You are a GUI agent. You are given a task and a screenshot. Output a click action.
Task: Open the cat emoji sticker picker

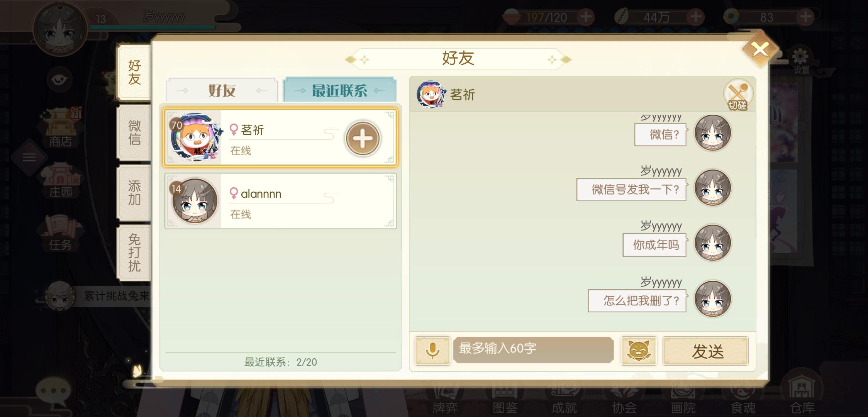pyautogui.click(x=639, y=351)
